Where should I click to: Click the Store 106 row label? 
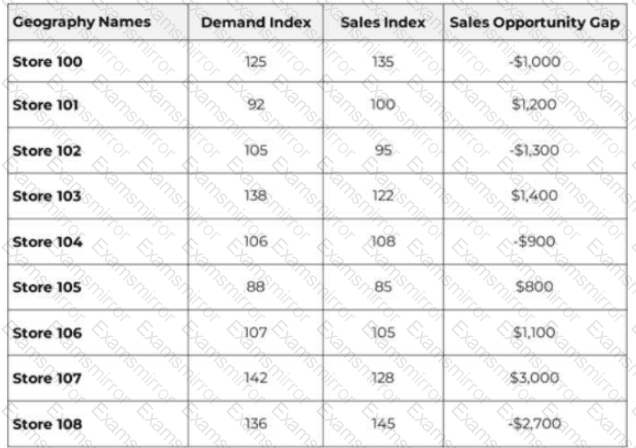tap(47, 333)
